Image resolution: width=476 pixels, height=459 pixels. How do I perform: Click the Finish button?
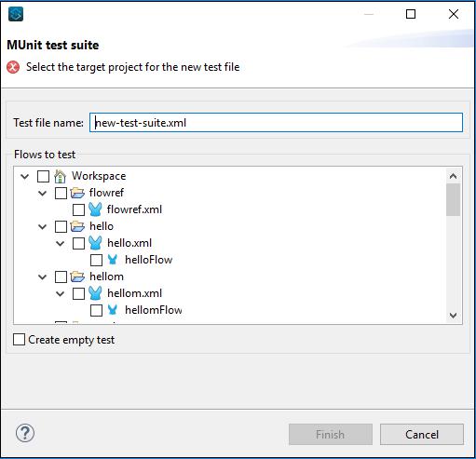331,435
